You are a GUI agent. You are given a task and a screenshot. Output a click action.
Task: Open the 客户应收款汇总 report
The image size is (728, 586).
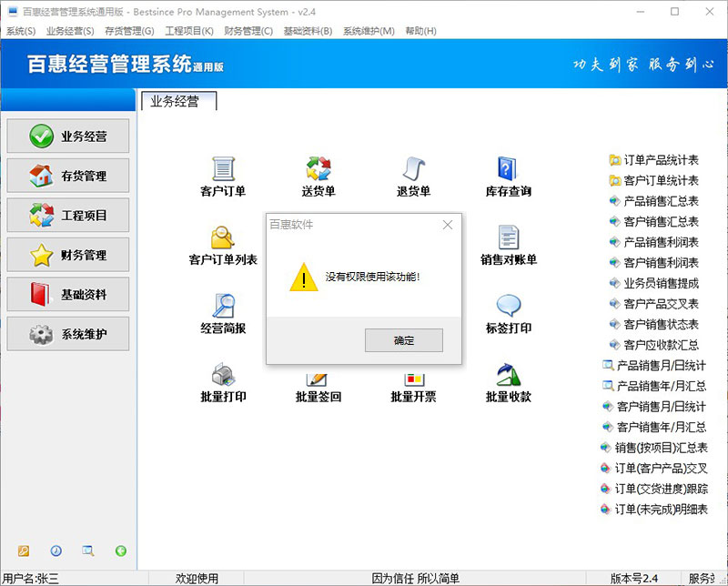[x=653, y=345]
